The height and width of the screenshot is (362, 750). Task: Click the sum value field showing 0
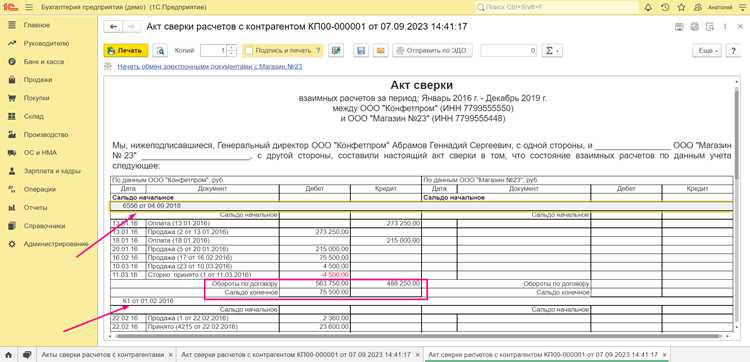click(x=509, y=51)
